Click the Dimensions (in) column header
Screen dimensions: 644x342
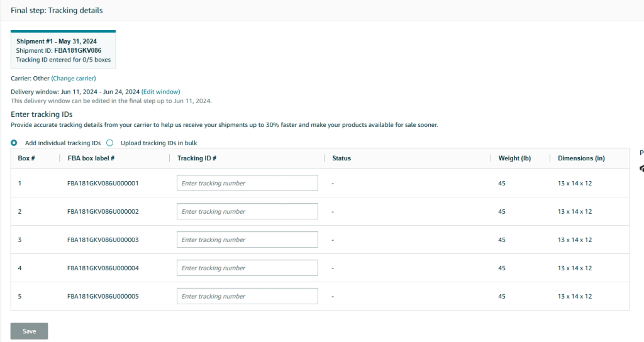(581, 158)
